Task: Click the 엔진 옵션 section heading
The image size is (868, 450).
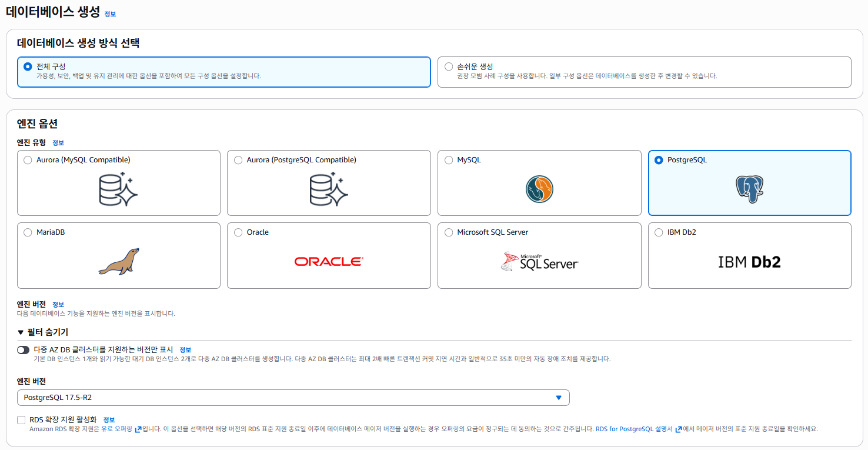Action: pyautogui.click(x=38, y=124)
